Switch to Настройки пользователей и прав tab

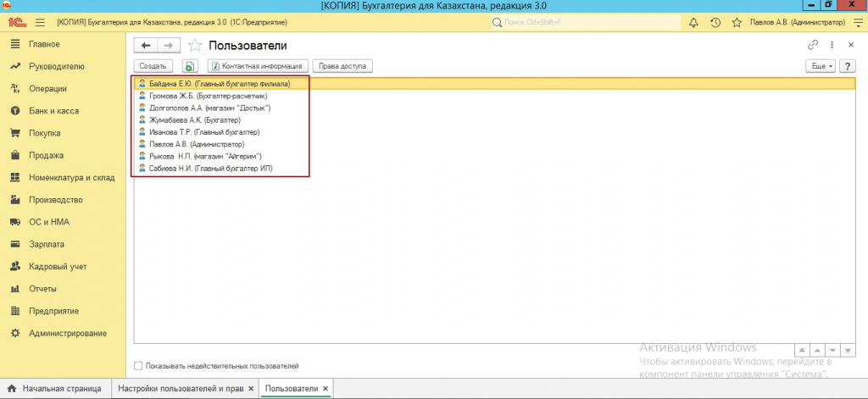pos(181,389)
